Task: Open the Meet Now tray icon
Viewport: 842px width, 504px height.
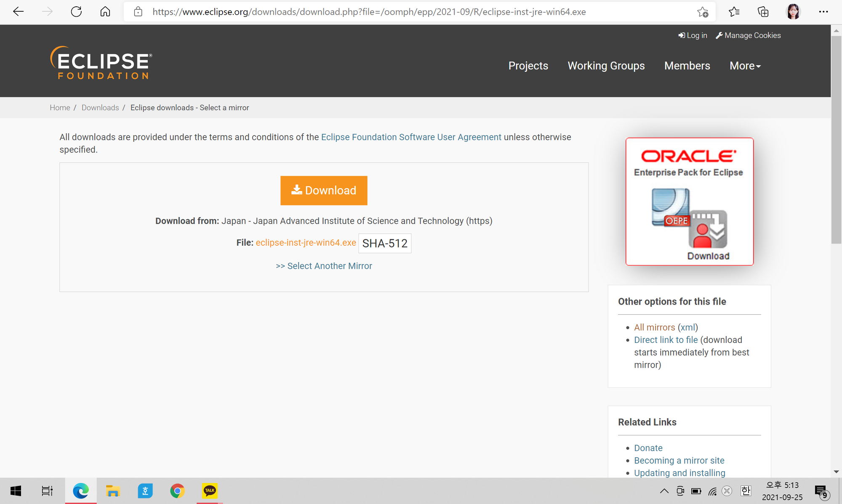Action: coord(680,491)
